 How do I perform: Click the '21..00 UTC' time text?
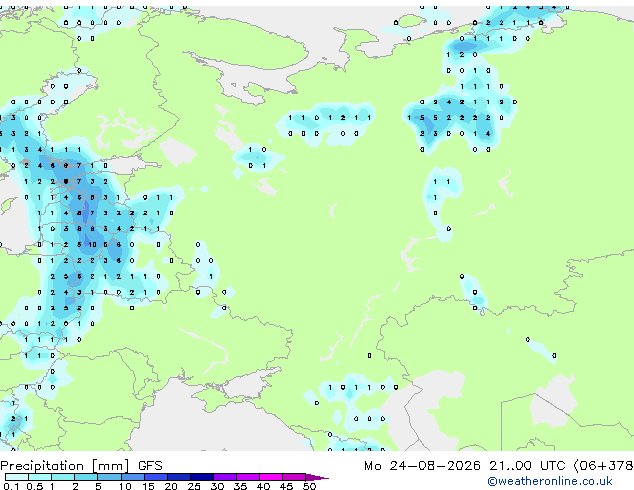coord(527,466)
